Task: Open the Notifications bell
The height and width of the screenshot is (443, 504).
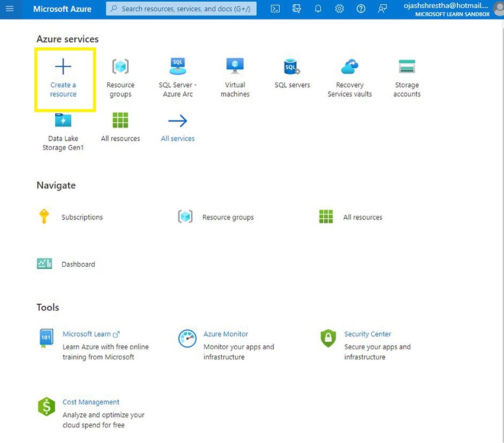Action: click(318, 8)
